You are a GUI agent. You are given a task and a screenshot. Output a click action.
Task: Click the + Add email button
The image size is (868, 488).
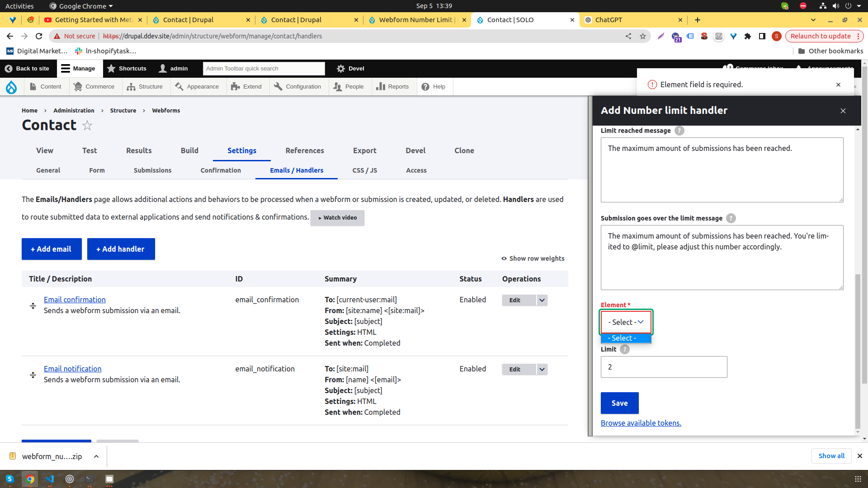(51, 249)
